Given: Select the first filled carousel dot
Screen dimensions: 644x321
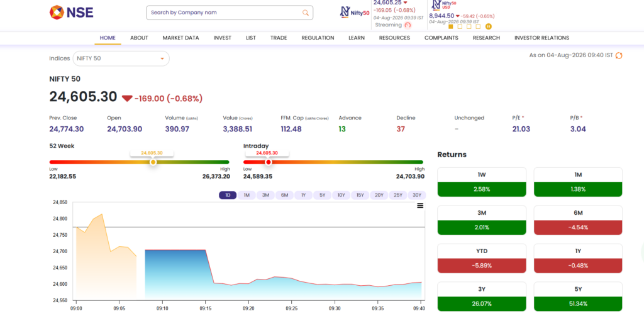Looking at the screenshot, I should (x=450, y=26).
